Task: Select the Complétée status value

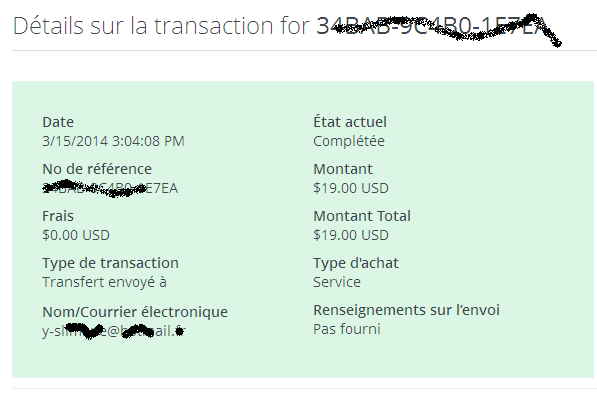Action: 349,141
